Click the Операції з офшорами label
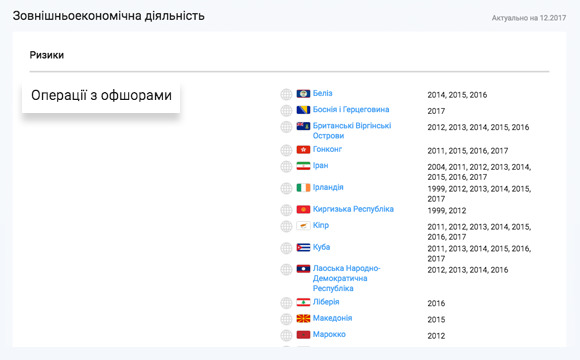Screen dimensions: 580x360 [101, 95]
